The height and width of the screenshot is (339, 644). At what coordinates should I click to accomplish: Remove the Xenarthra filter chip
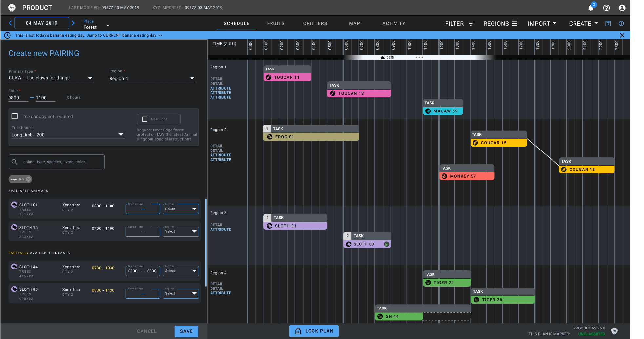point(29,179)
